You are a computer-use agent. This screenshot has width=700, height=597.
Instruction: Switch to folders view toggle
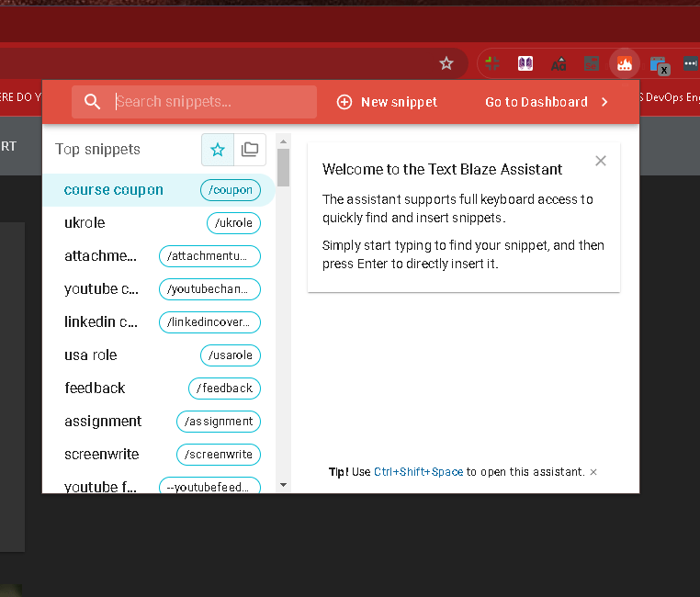pyautogui.click(x=250, y=150)
